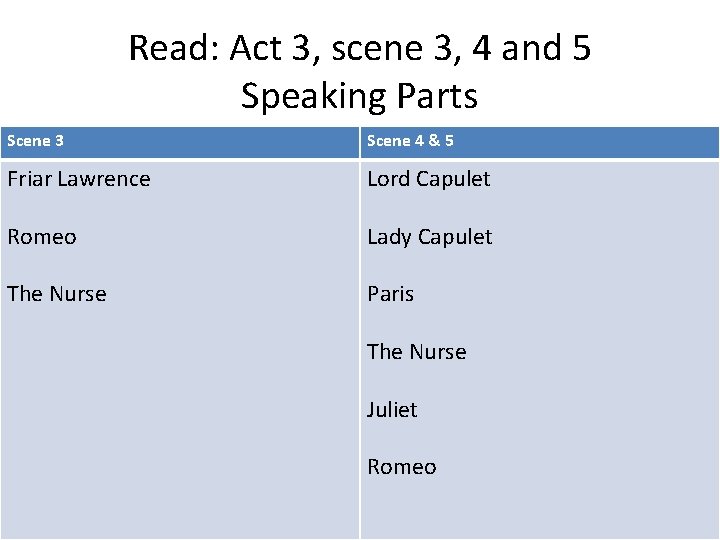Select 'The Nurse' in the Scene 4 & 5 column
The width and height of the screenshot is (720, 540).
(x=417, y=352)
